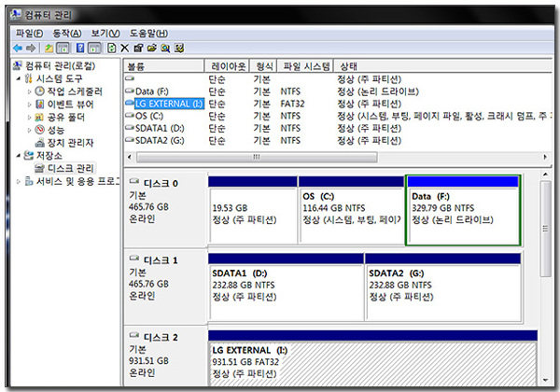Select 공유 폴더 in the tree
560x392 pixels.
pyautogui.click(x=66, y=117)
